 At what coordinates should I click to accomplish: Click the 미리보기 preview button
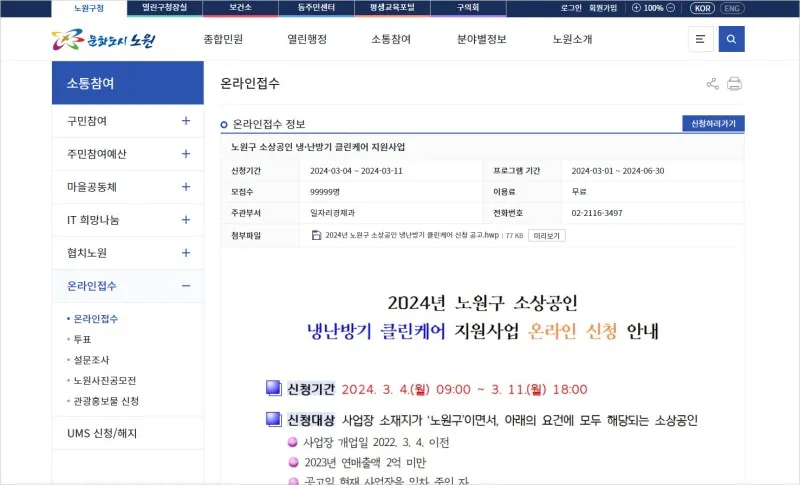click(x=546, y=236)
